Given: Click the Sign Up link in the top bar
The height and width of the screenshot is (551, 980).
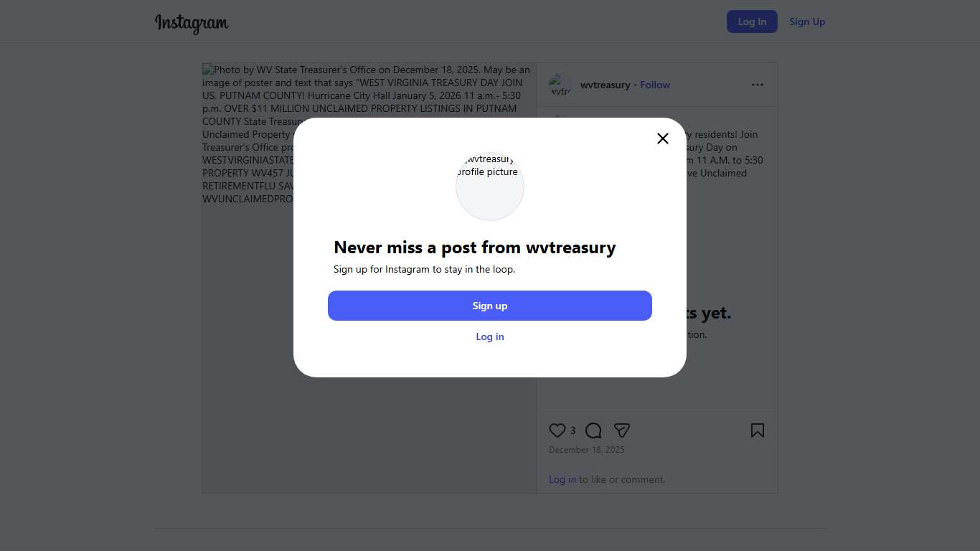Looking at the screenshot, I should (807, 22).
